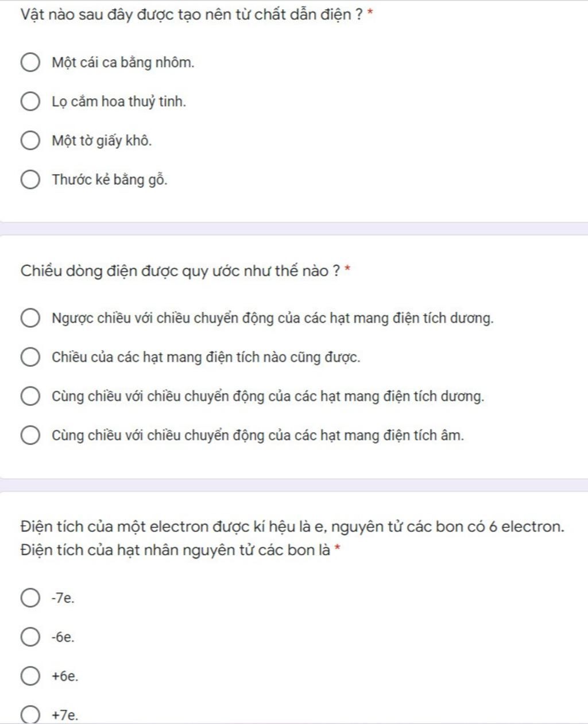
Task: Choose 'Ngược chiều với chiều chuyển động' dương option
Action: point(30,318)
